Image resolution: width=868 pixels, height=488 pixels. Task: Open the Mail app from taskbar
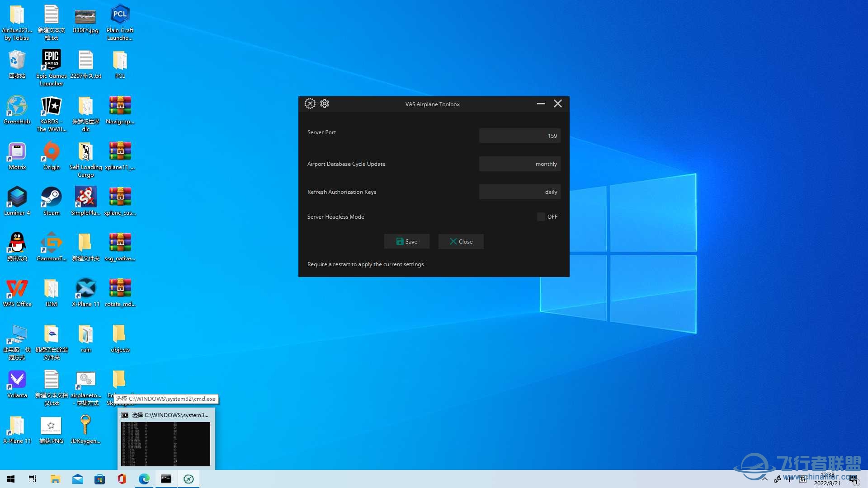(x=77, y=479)
